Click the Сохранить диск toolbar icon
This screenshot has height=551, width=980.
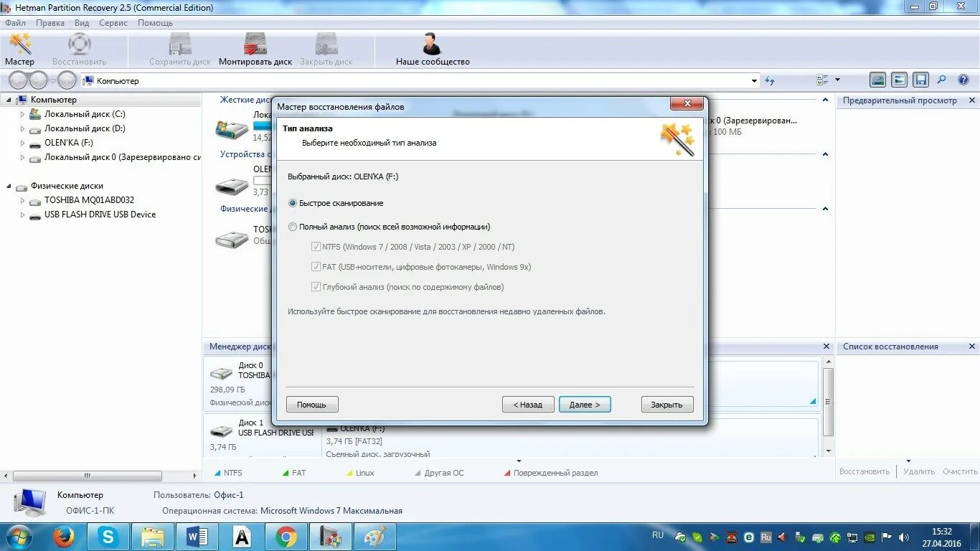(x=180, y=44)
